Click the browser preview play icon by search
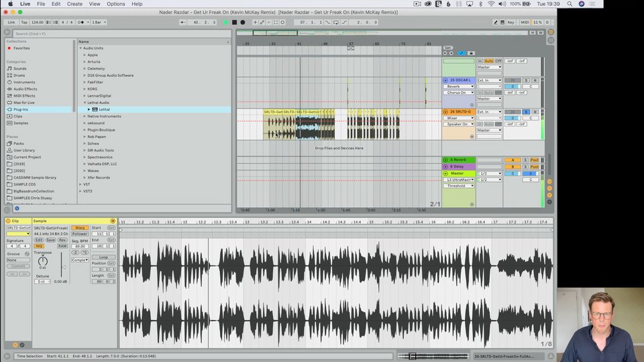The height and width of the screenshot is (362, 644). 7,32
